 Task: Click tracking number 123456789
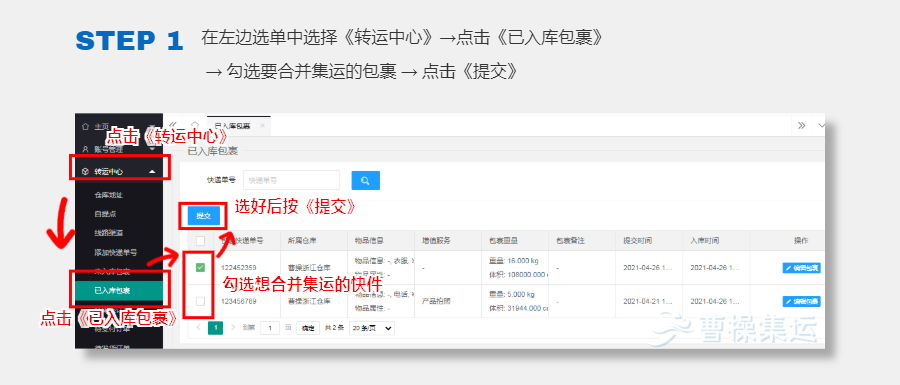(x=239, y=301)
